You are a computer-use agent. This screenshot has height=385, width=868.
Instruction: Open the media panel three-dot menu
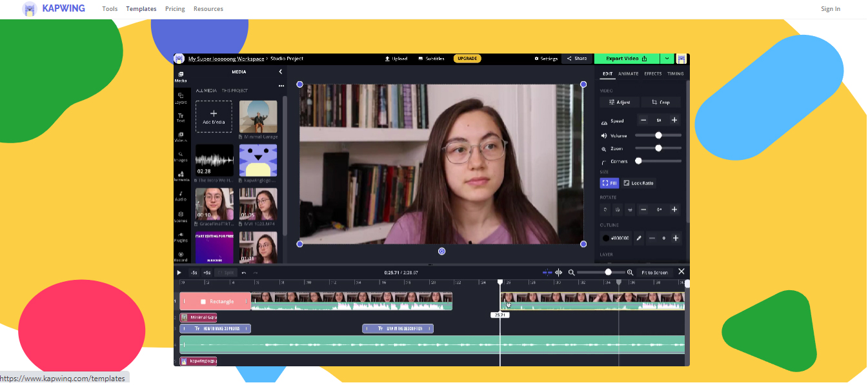pos(281,86)
